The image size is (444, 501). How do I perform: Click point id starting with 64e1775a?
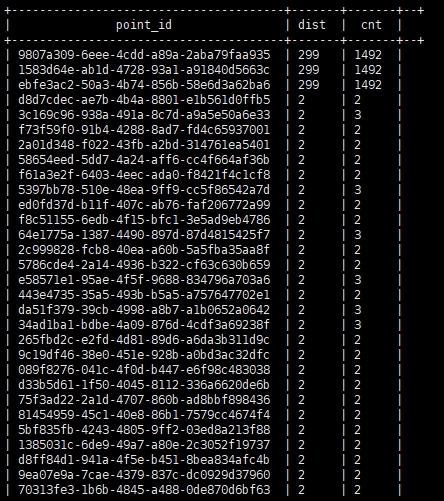(144, 235)
